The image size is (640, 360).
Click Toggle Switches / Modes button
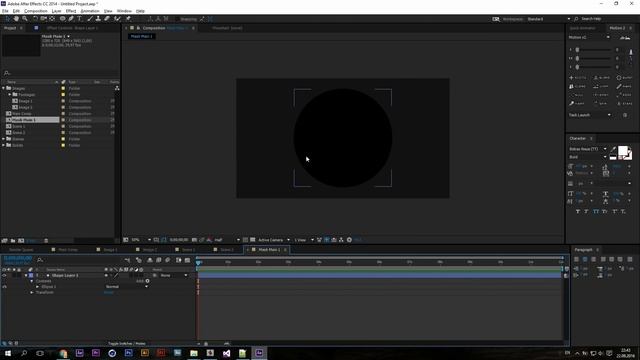[127, 344]
